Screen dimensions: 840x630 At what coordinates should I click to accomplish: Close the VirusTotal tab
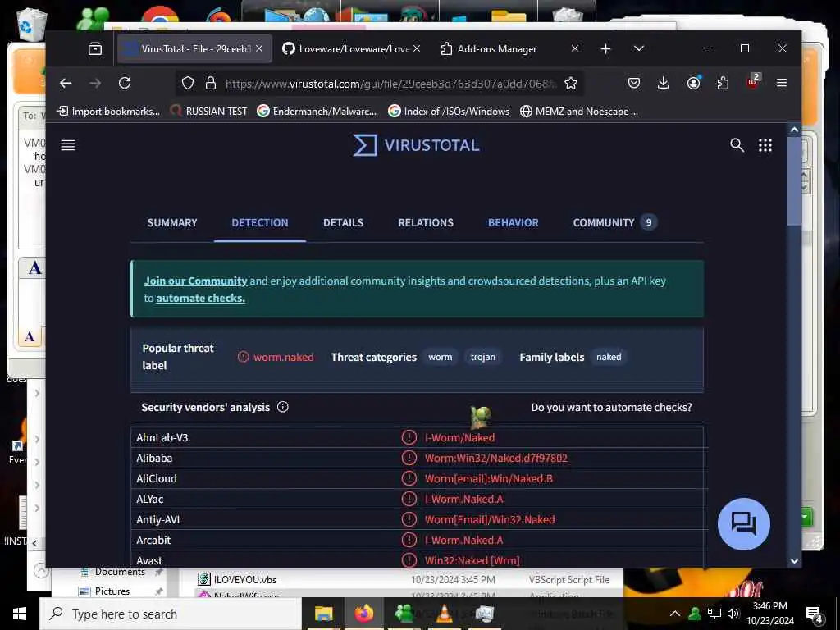[259, 48]
